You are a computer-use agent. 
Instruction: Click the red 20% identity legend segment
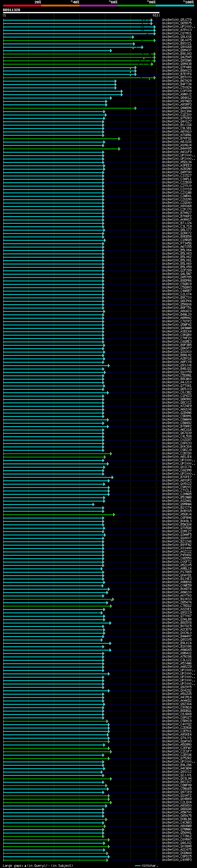point(22,6)
